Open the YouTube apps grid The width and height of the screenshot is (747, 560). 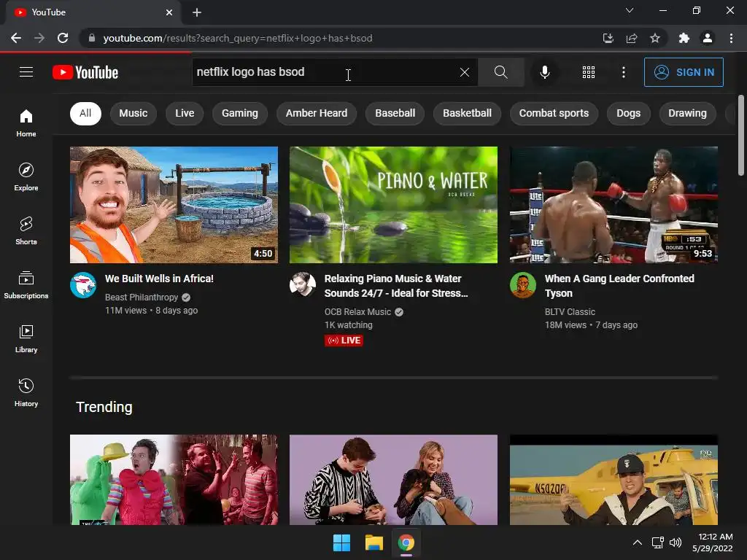[589, 72]
